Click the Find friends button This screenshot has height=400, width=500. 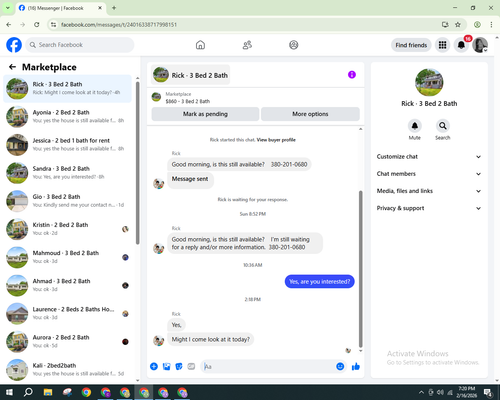click(x=411, y=45)
